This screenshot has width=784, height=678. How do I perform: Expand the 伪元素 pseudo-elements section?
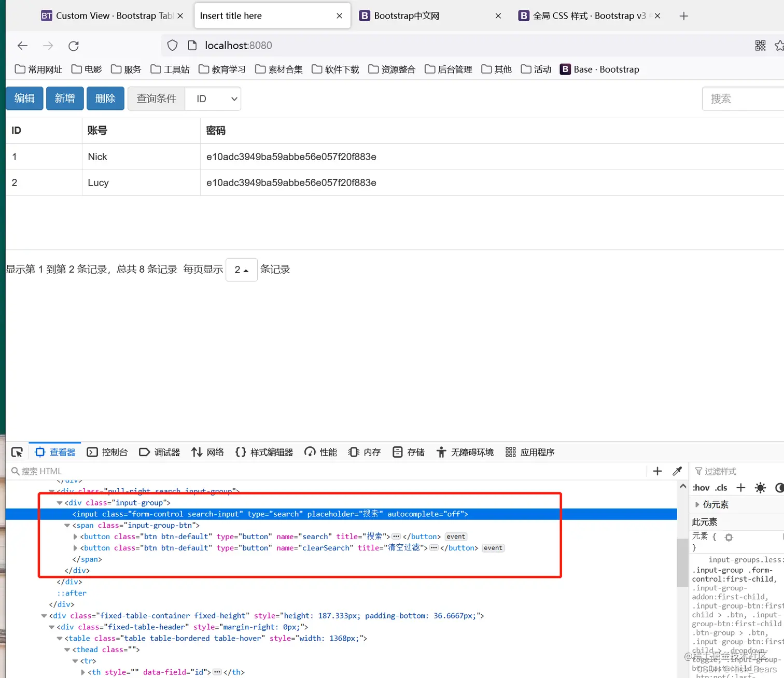pos(697,504)
